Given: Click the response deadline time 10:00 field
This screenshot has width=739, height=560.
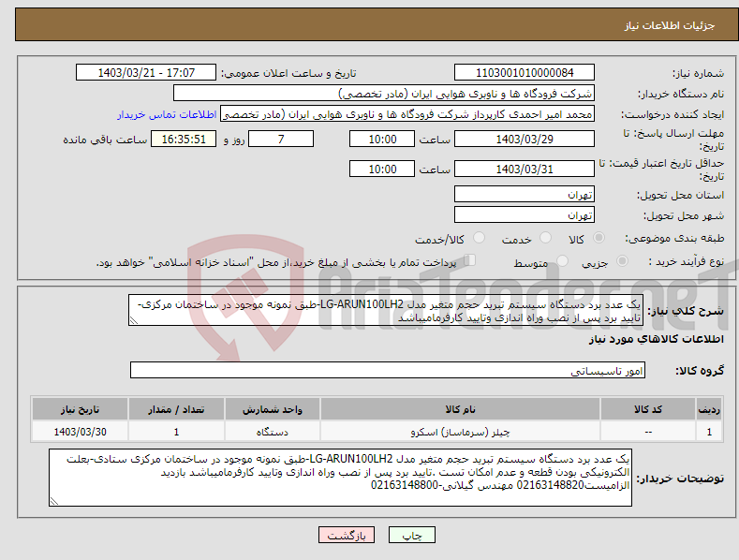Looking at the screenshot, I should tap(382, 139).
